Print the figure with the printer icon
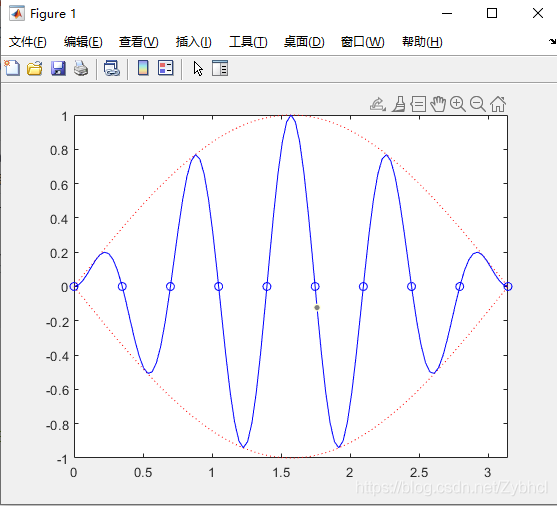This screenshot has width=557, height=506. [81, 68]
